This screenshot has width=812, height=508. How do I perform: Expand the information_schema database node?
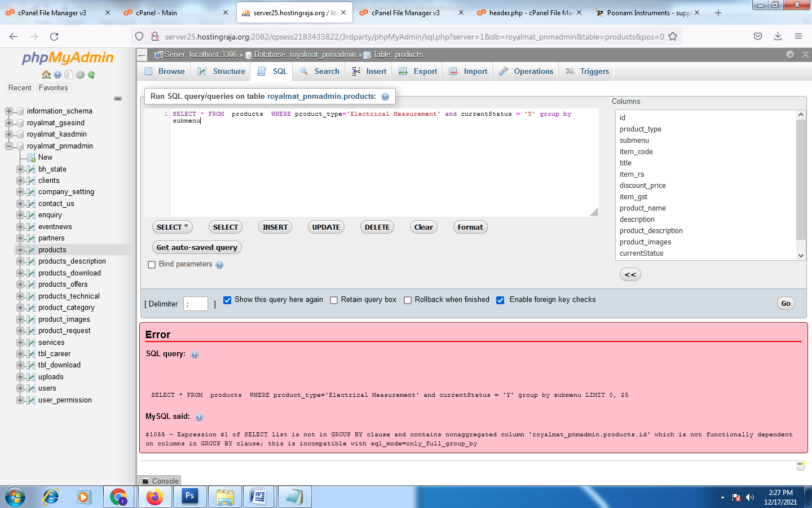(9, 111)
